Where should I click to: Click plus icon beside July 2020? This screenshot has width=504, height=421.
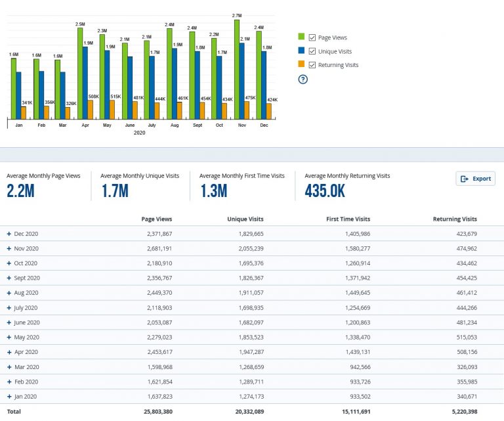pos(9,308)
